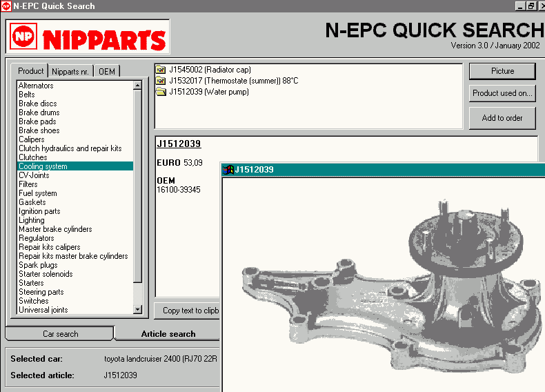Select Starter solenoids in the product list
The image size is (545, 392).
click(75, 274)
